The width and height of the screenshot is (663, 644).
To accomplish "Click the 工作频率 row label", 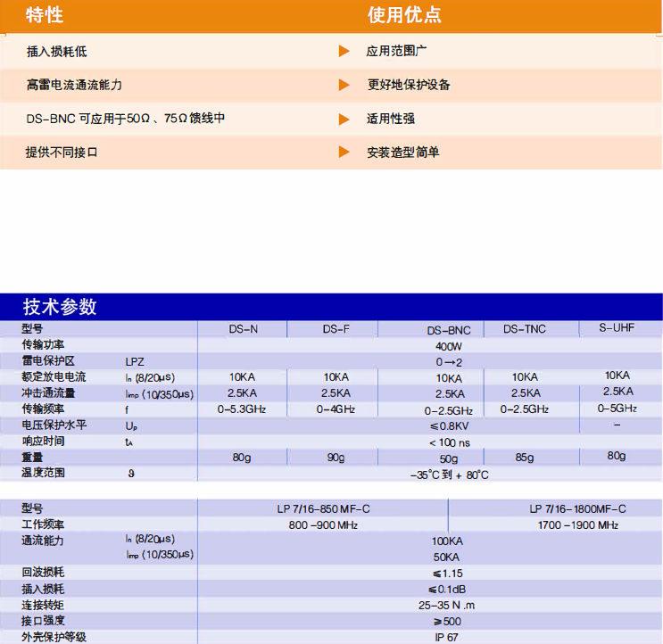I will 43,524.
